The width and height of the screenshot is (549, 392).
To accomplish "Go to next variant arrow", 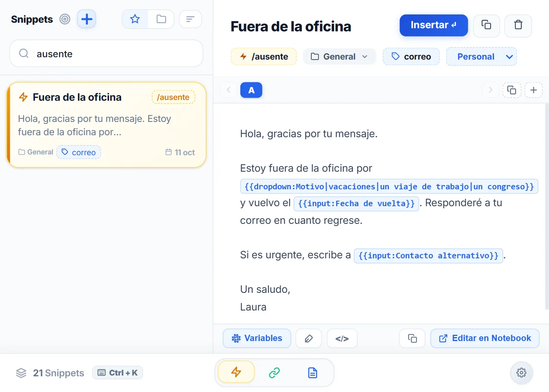I will [490, 90].
